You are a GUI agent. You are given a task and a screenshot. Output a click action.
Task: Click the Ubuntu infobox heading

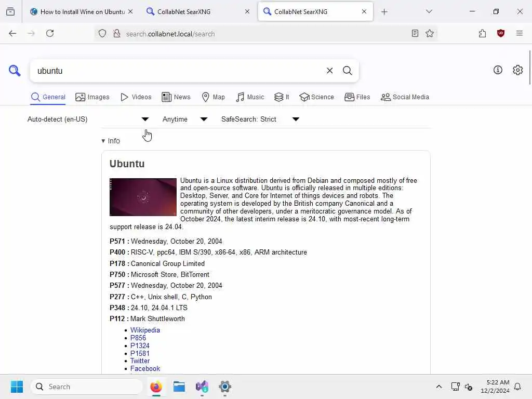[x=127, y=164]
